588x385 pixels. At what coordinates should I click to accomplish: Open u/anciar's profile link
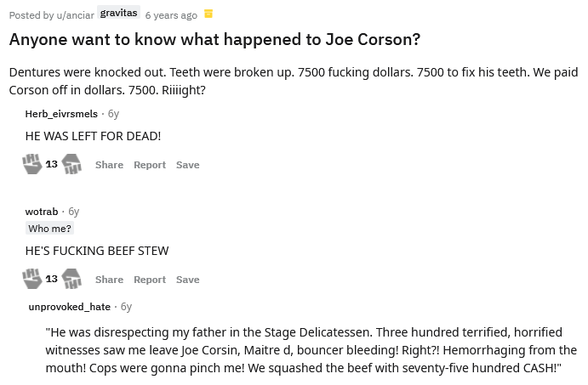click(72, 15)
